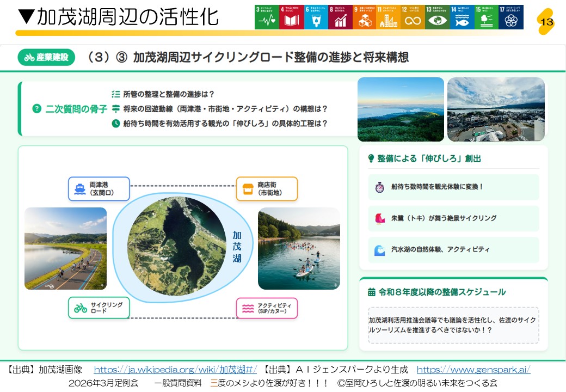Select the 両津港（玄関口） box

coord(99,189)
